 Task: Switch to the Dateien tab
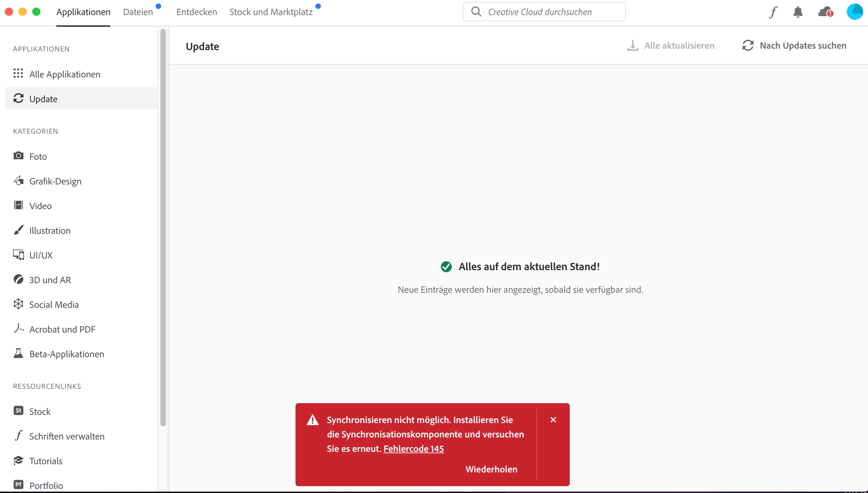point(138,12)
